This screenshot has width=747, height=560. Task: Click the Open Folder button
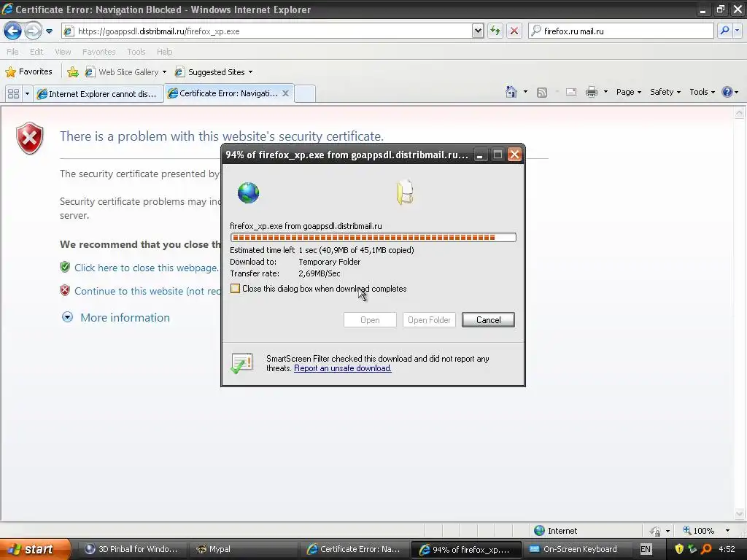pos(429,320)
